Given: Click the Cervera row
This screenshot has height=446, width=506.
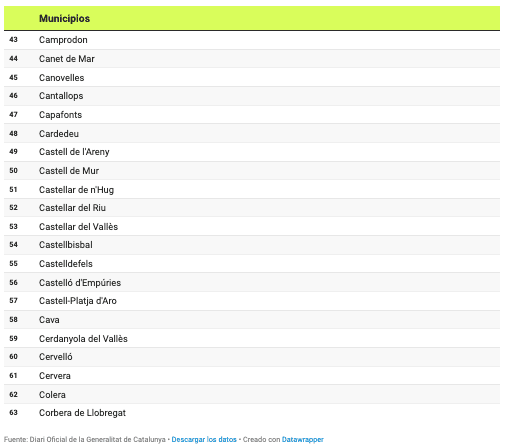Looking at the screenshot, I should (x=252, y=376).
